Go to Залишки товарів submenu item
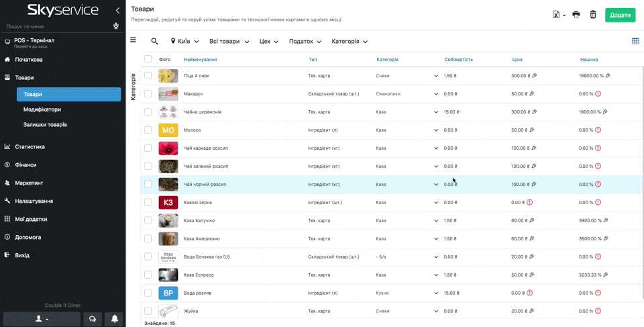This screenshot has height=327, width=644. click(x=45, y=124)
